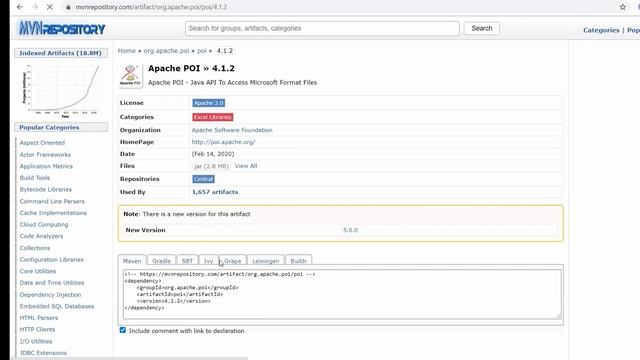Click the Excel Libraries category badge
640x360 pixels.
tap(213, 117)
